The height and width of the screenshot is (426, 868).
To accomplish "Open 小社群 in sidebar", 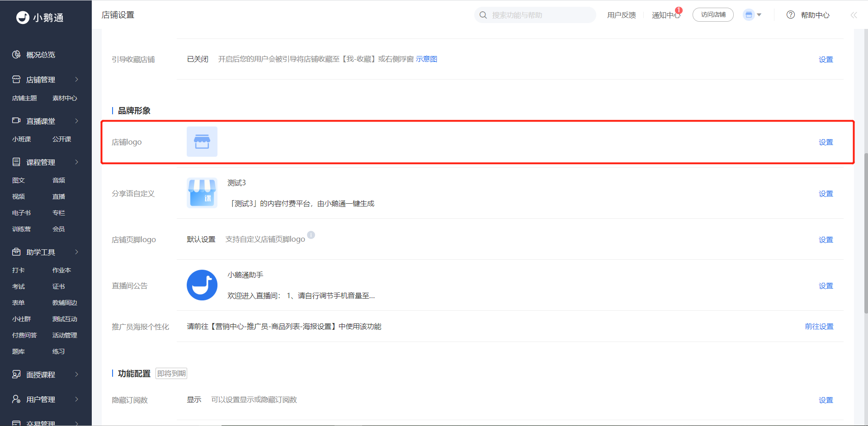I will pos(21,319).
